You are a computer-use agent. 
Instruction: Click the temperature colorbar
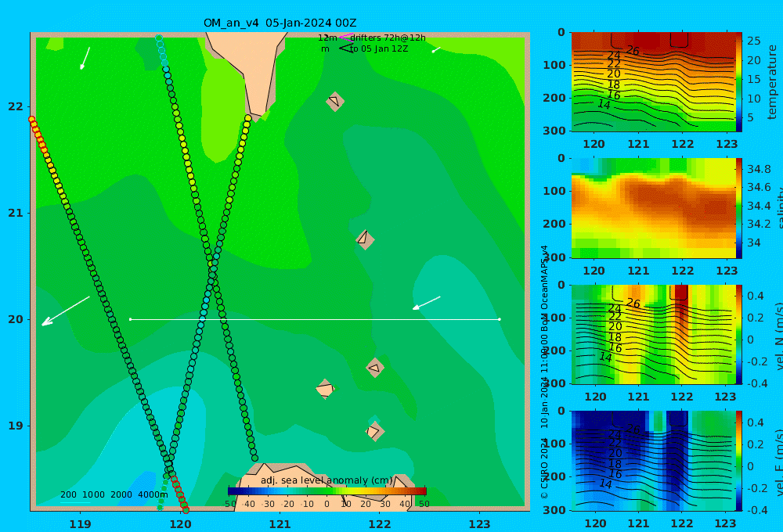tap(739, 82)
